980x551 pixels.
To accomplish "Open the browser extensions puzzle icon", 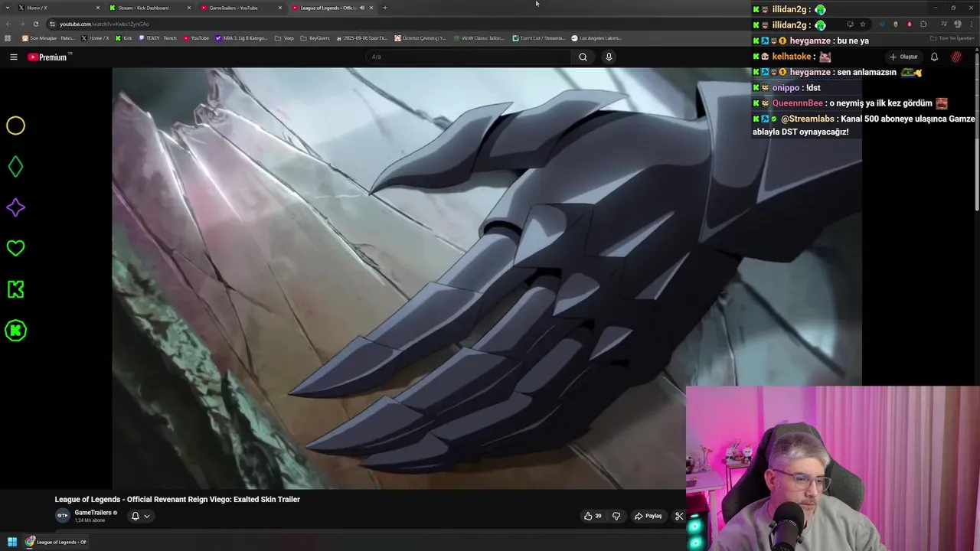I will coord(923,24).
